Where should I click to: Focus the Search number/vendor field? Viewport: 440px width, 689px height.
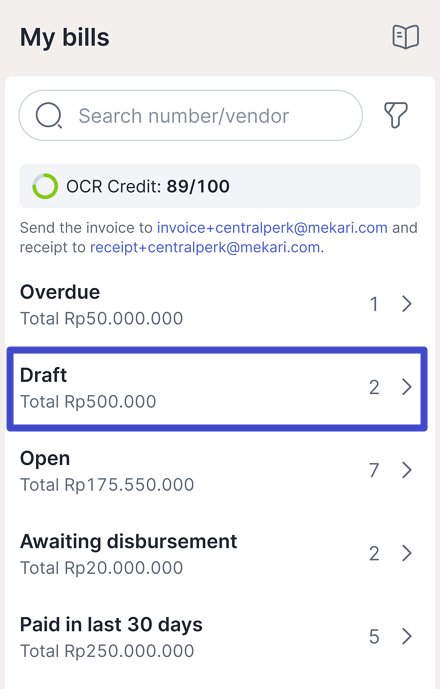(x=191, y=116)
